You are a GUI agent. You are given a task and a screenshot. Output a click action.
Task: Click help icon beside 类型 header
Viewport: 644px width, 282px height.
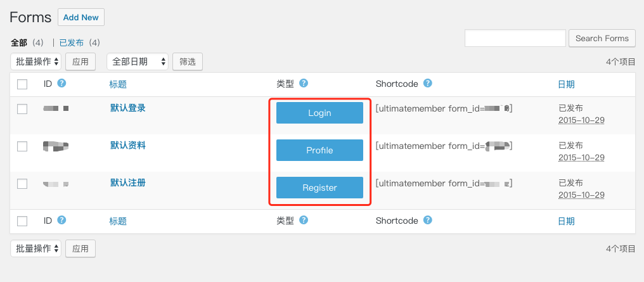point(304,83)
